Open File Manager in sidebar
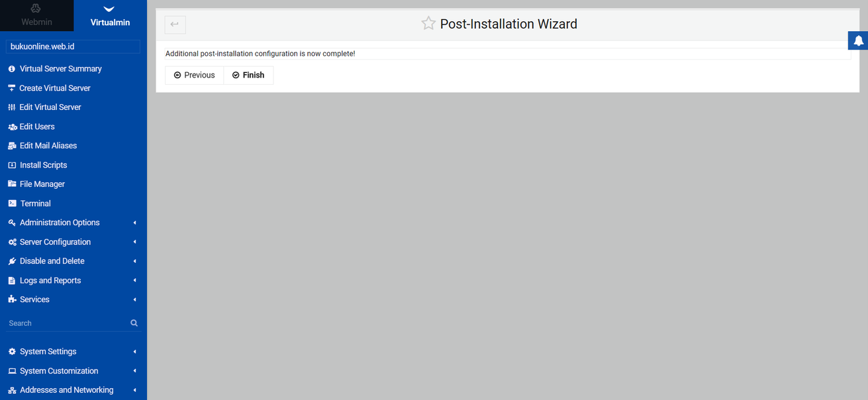 click(x=42, y=184)
